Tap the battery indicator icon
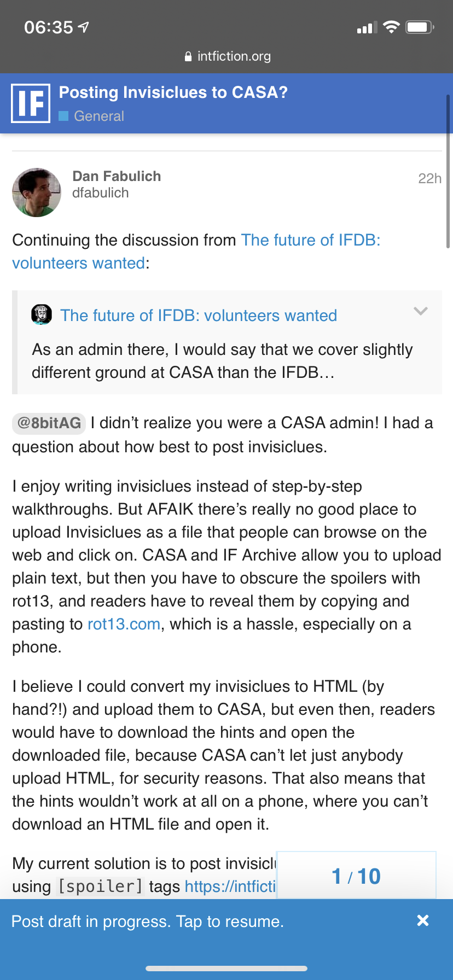 420,27
